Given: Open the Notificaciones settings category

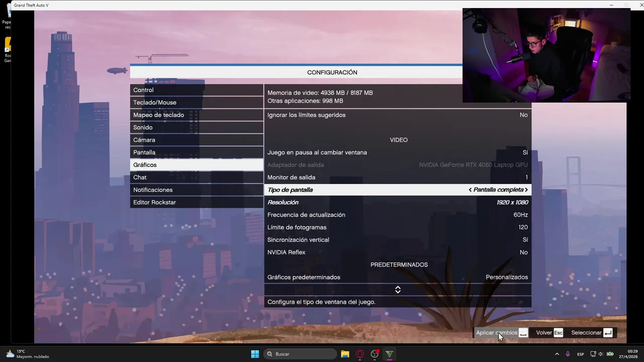Looking at the screenshot, I should [x=196, y=190].
